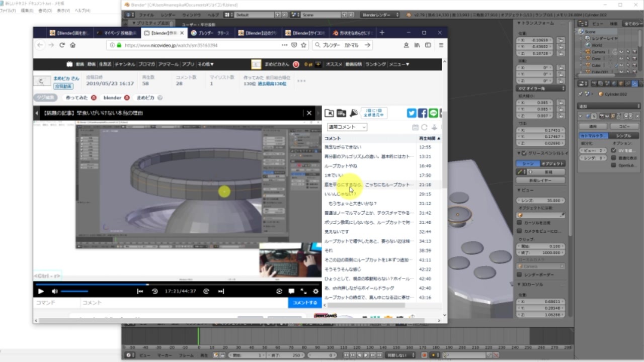
Task: Enable the レンダーボーダー checkbox
Action: click(520, 275)
